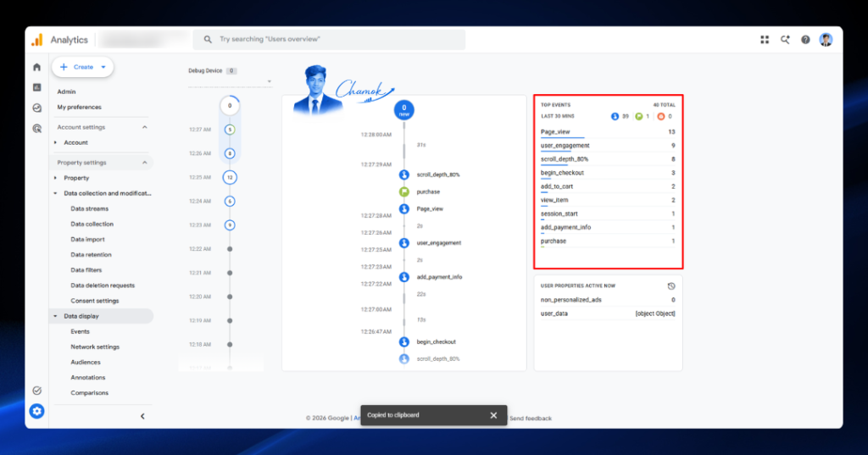Click the 0 new bubble atop the stream
Image resolution: width=868 pixels, height=455 pixels.
[404, 109]
